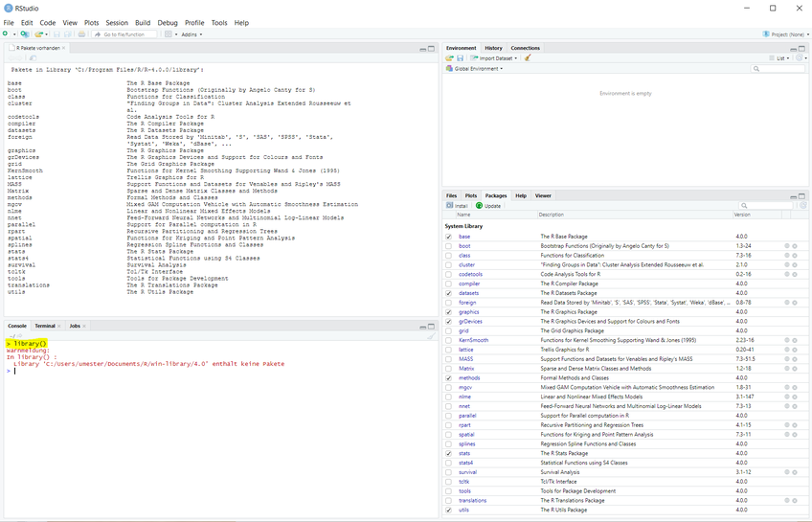Maximize the Packages pane
Viewport: 812px width, 522px height.
click(801, 196)
